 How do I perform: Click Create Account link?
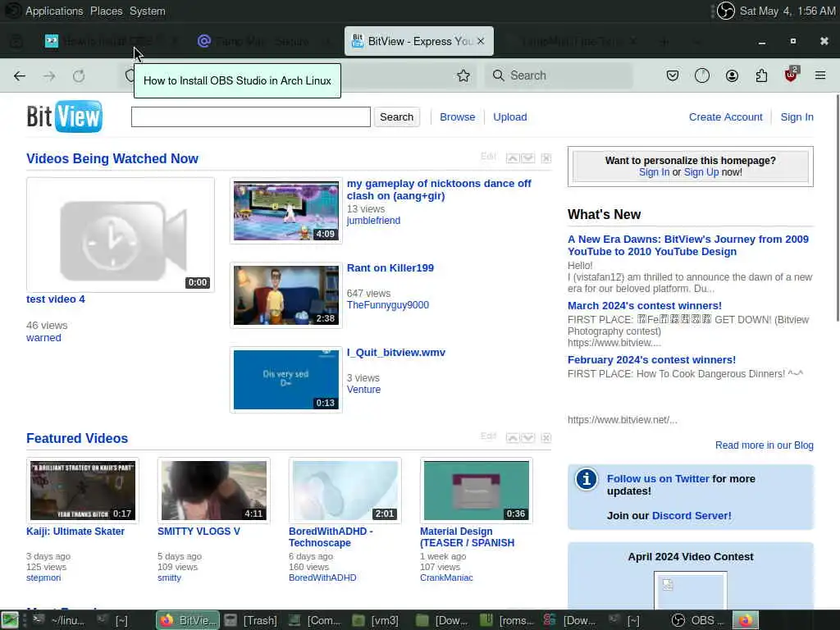click(x=725, y=116)
